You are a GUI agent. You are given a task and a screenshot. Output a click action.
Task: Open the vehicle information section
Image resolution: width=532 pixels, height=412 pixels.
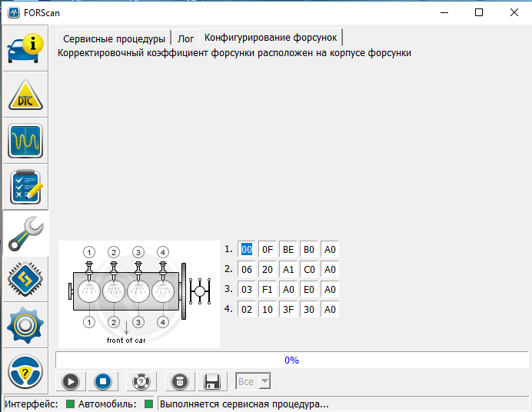(x=25, y=48)
